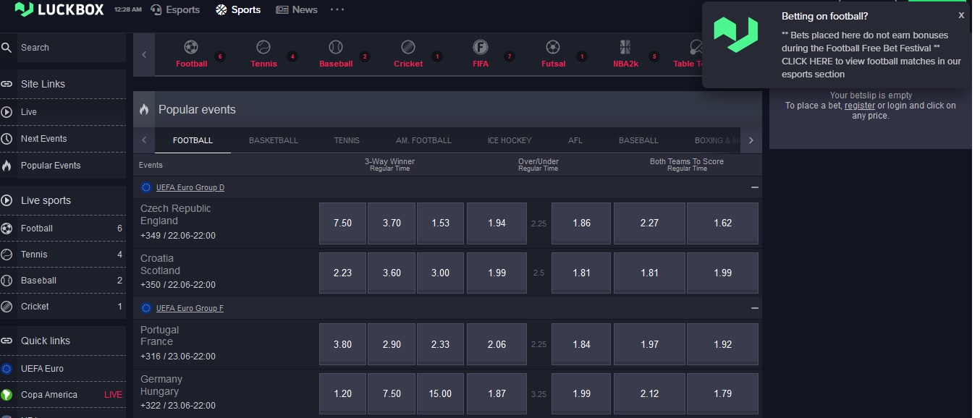The width and height of the screenshot is (980, 418).
Task: Switch to the AM. FOOTBALL tab
Action: click(x=423, y=140)
